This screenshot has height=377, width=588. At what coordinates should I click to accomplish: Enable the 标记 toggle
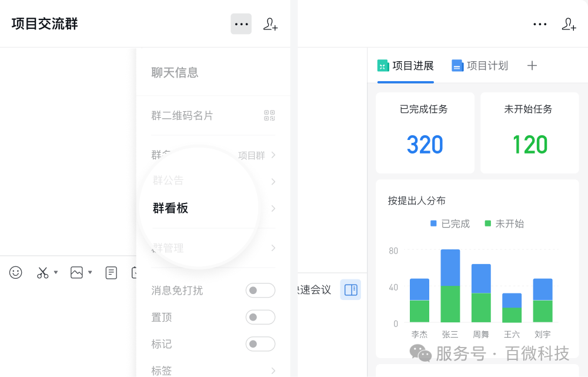coord(260,344)
